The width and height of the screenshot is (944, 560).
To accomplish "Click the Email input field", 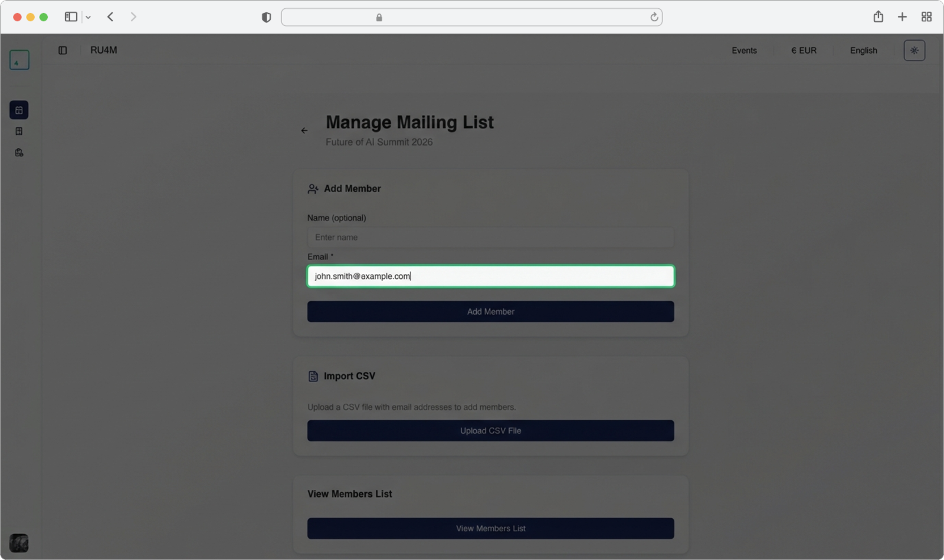I will 490,276.
